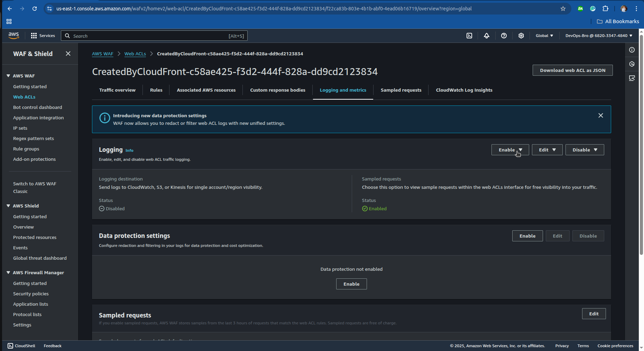The image size is (644, 351).
Task: Open Add-on protections in sidebar
Action: (x=34, y=159)
